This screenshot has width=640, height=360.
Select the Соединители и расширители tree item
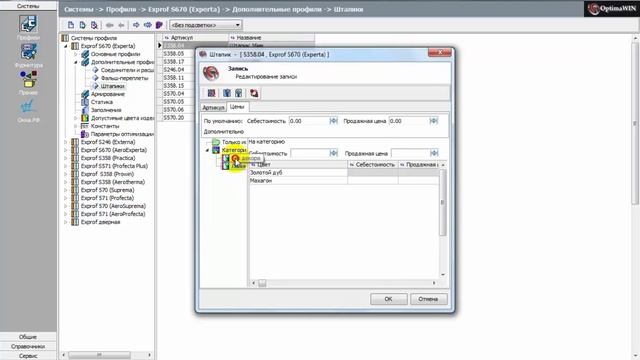127,70
